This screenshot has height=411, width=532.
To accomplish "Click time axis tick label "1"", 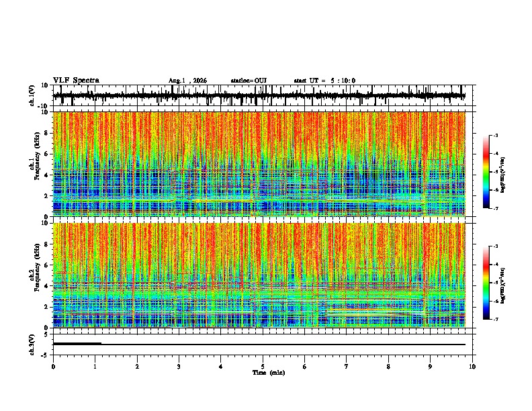I will pyautogui.click(x=95, y=367).
